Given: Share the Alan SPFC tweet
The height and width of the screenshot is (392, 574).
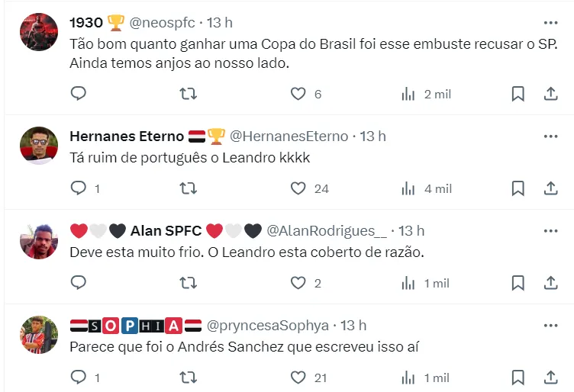Looking at the screenshot, I should [x=550, y=283].
